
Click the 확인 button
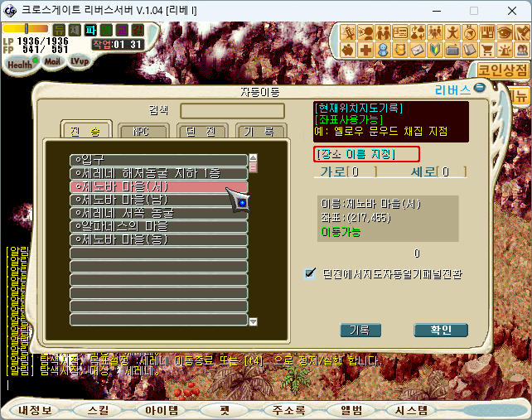[x=441, y=330]
